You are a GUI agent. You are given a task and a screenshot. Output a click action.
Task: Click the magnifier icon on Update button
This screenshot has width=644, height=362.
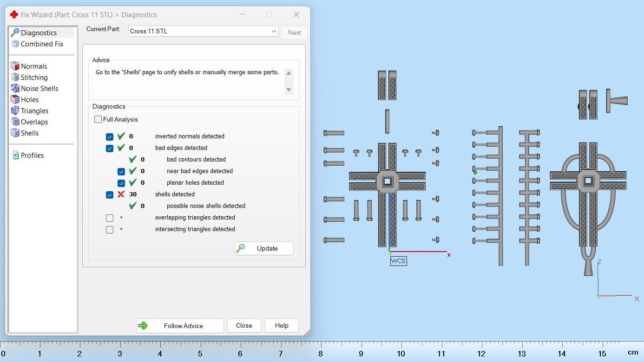(240, 248)
